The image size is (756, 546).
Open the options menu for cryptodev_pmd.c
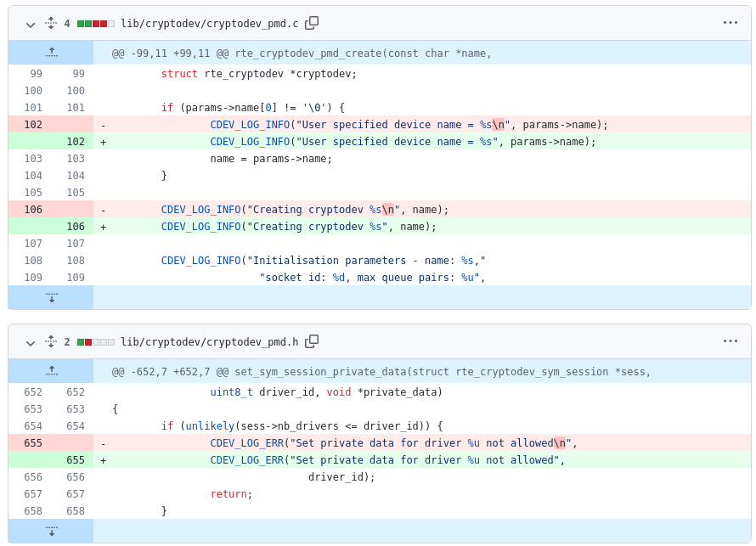point(730,23)
